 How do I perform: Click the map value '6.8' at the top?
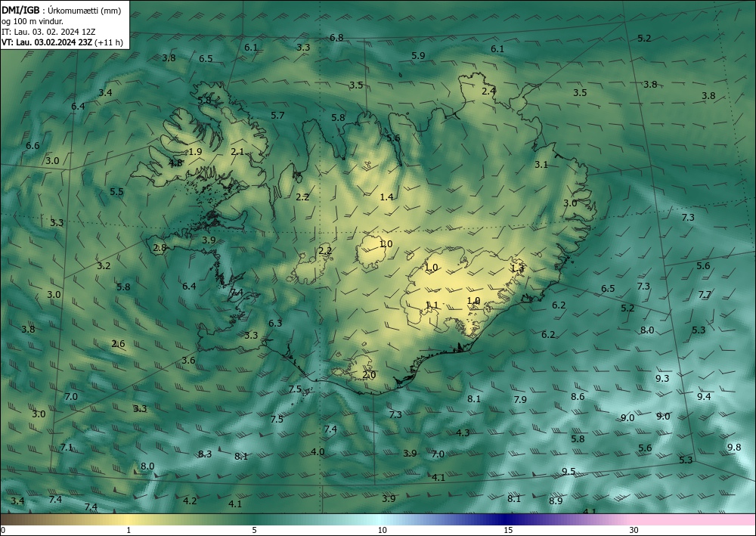point(336,38)
